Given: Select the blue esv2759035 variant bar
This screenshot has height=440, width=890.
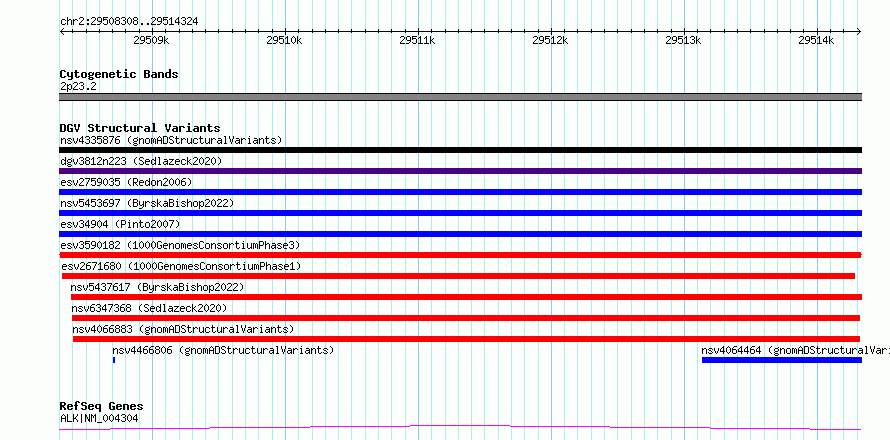Looking at the screenshot, I should pos(460,192).
